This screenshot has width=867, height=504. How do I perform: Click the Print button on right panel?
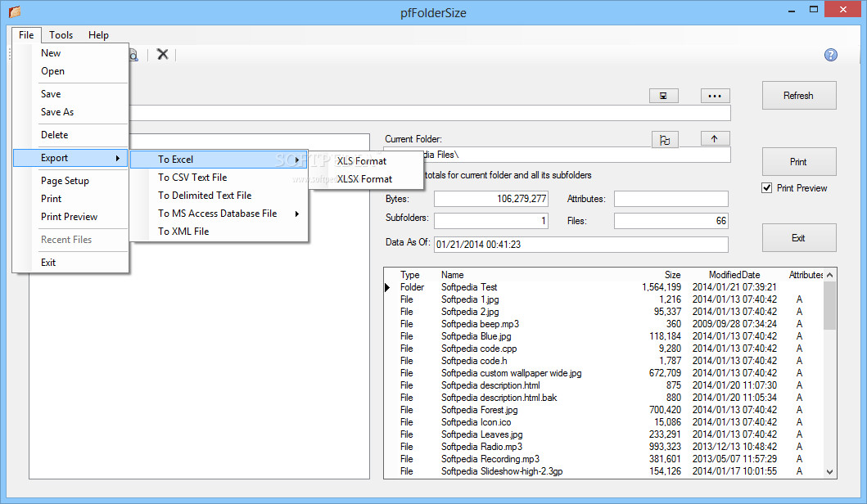coord(799,162)
